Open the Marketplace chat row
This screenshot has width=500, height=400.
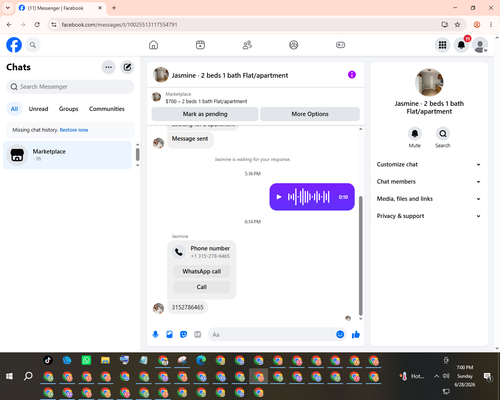(x=67, y=155)
